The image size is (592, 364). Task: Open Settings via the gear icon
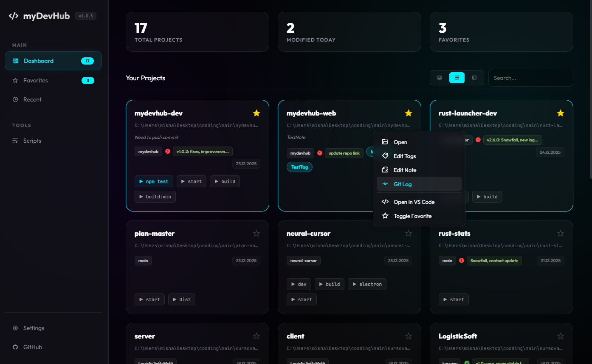[14, 328]
